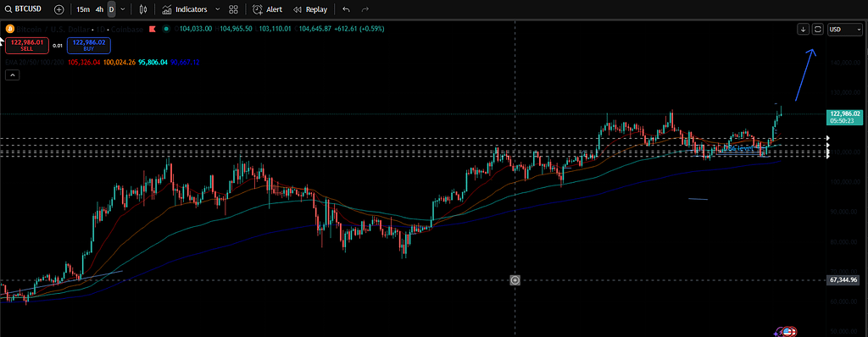
Task: Click the 130,000.00 price axis label
Action: pyautogui.click(x=845, y=92)
